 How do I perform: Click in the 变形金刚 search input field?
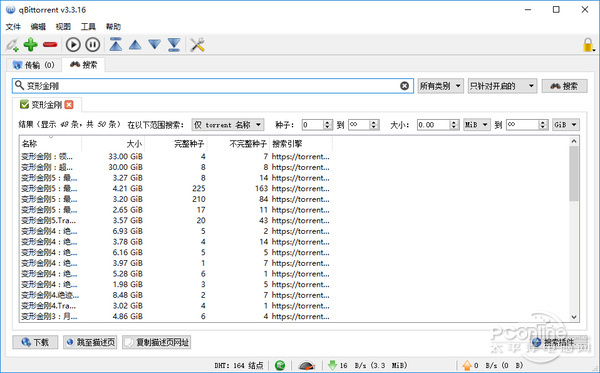coord(212,86)
